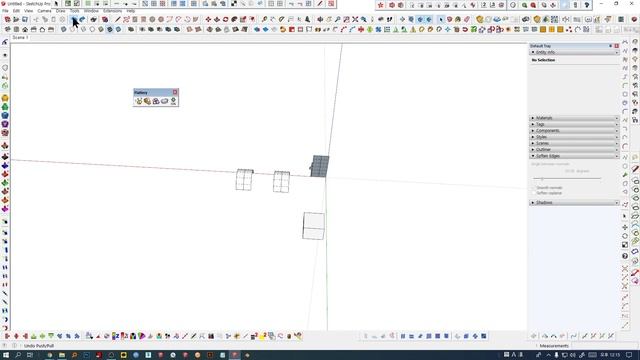The image size is (640, 360).
Task: Click the Measurements label in the status bar
Action: (x=554, y=346)
